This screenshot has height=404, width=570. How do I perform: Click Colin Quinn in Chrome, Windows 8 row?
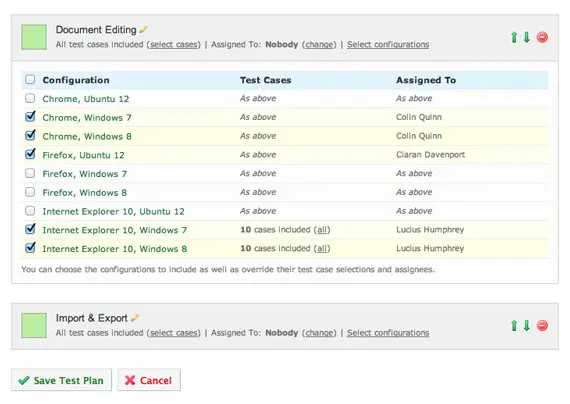click(419, 136)
